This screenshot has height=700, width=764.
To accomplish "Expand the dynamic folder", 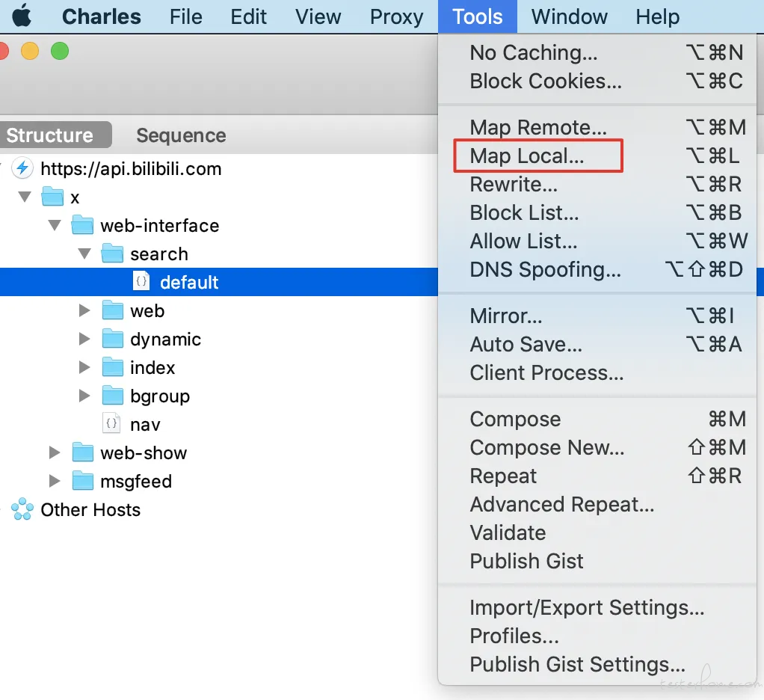I will point(84,339).
